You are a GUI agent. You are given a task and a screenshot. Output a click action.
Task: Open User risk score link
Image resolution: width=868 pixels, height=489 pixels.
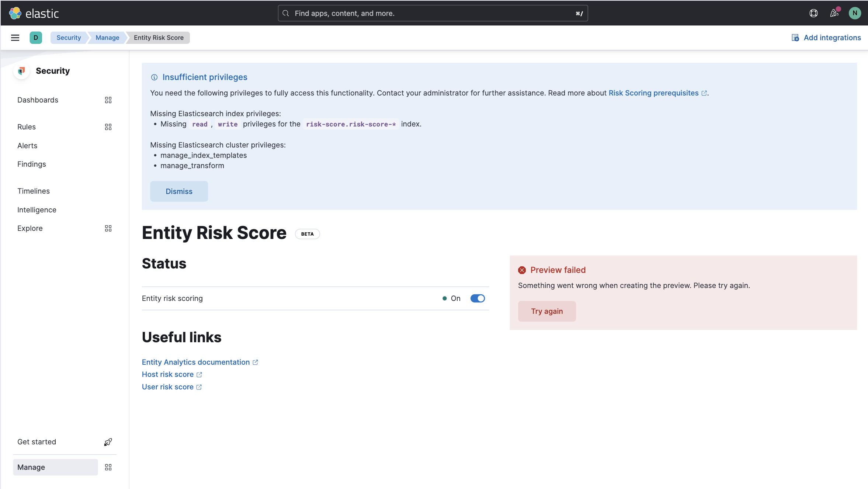(168, 387)
